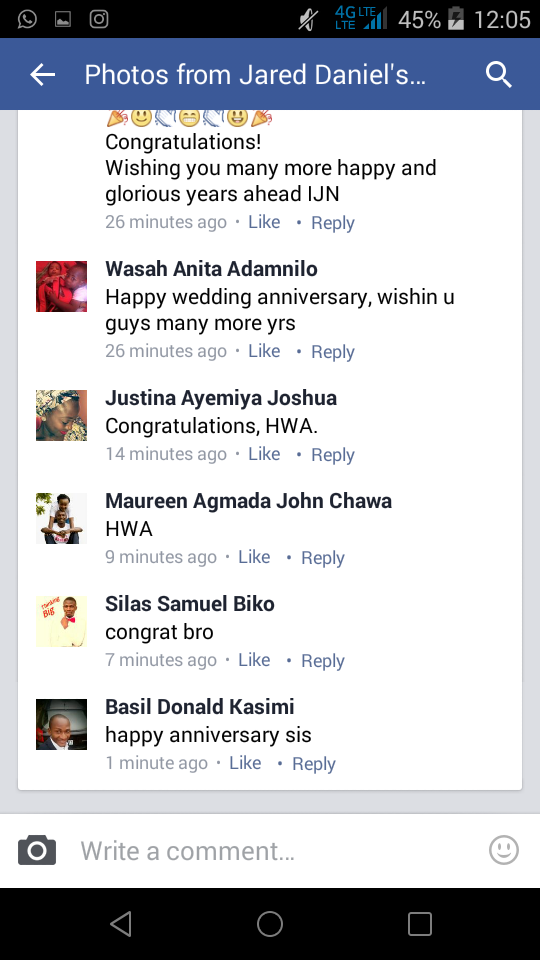Open Wasah Anita Adamnilo's profile picture
This screenshot has width=540, height=960.
pos(61,287)
